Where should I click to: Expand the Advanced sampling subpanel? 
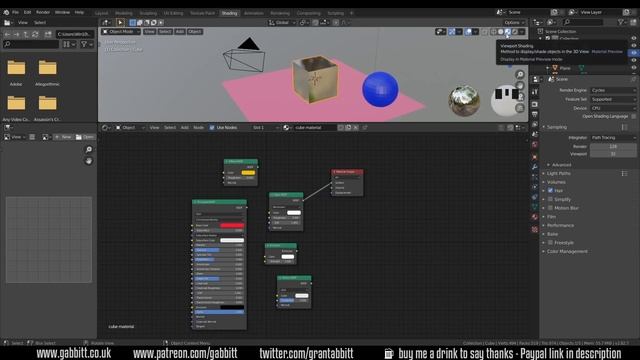561,165
